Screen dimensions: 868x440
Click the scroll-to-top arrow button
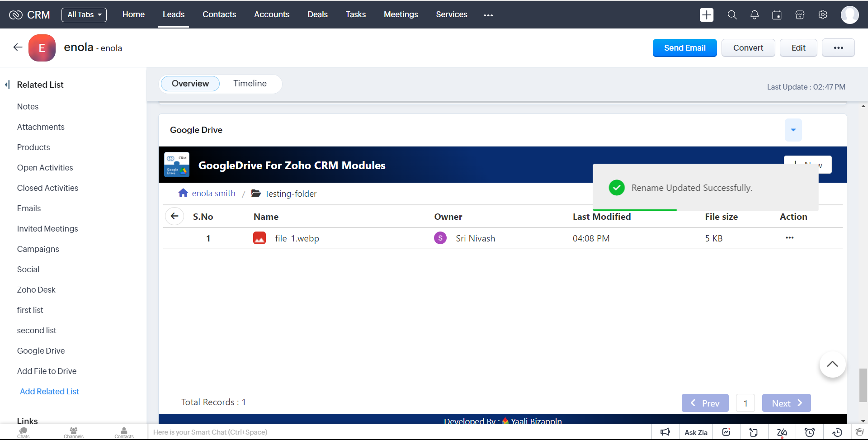coord(832,364)
